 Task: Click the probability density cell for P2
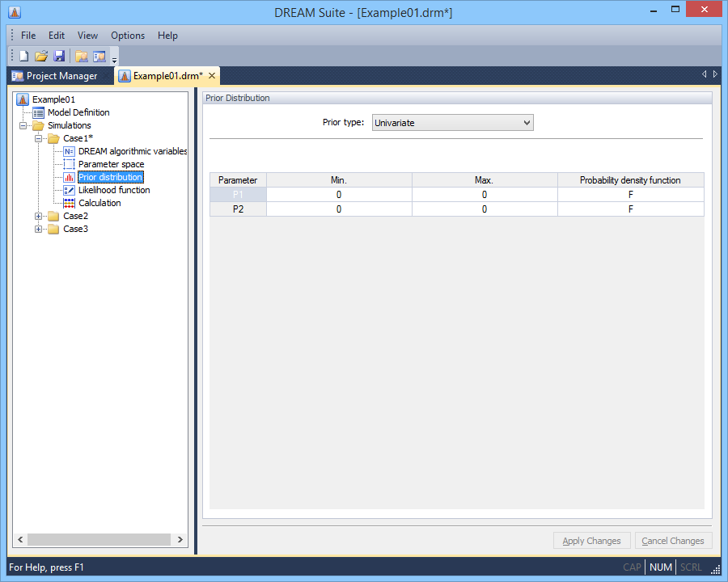tap(631, 209)
